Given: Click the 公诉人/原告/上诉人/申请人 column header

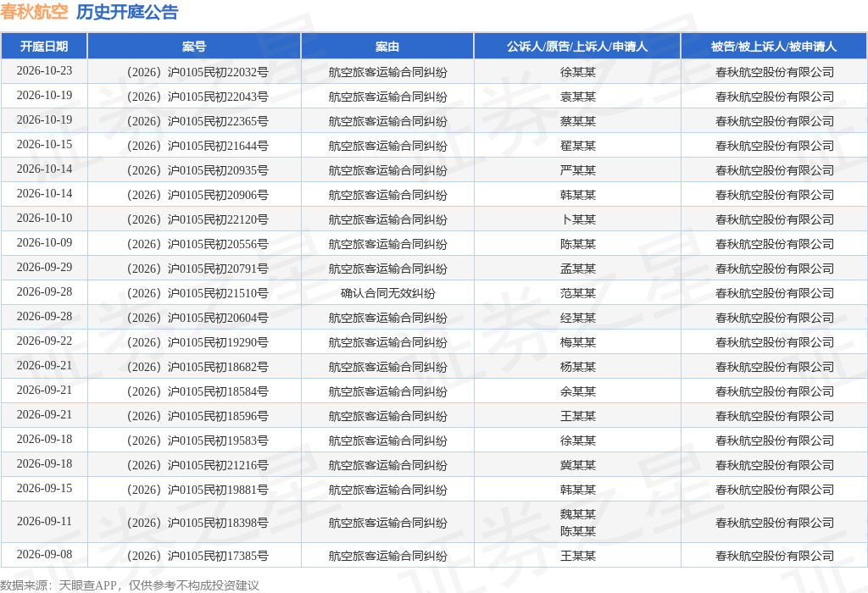Looking at the screenshot, I should tap(576, 47).
